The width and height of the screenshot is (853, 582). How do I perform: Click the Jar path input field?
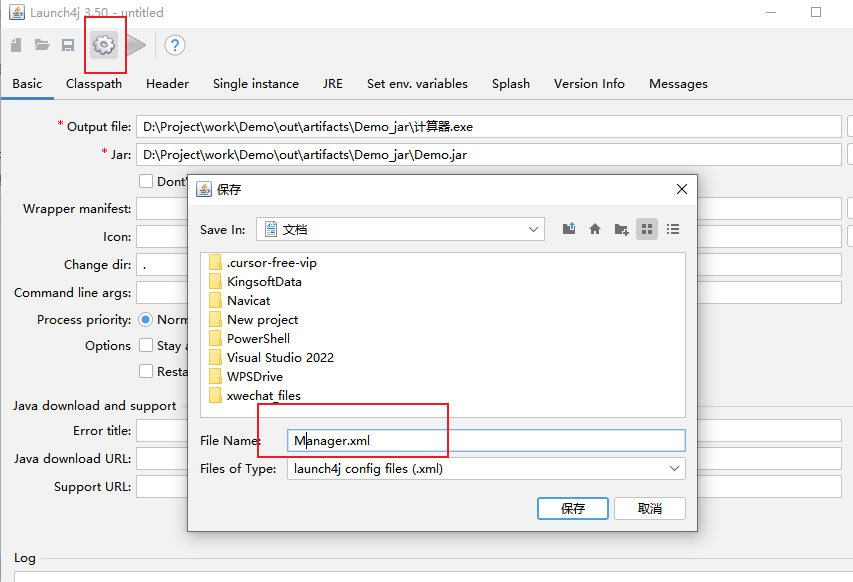[x=489, y=155]
